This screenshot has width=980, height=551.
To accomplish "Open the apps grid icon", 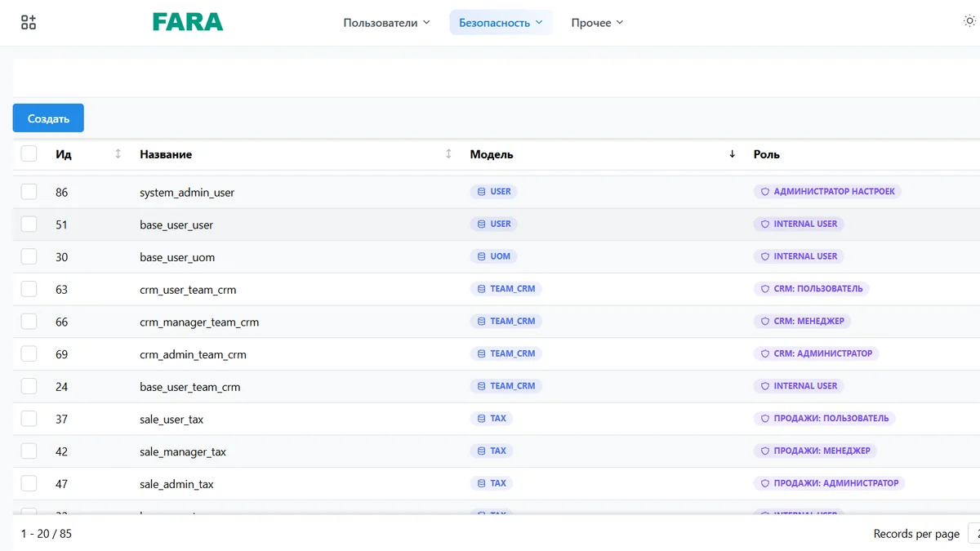I will 29,23.
